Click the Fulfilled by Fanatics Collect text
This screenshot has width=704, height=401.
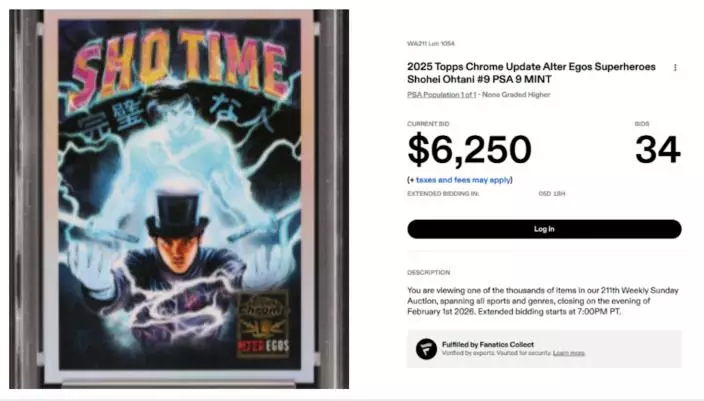click(x=488, y=344)
